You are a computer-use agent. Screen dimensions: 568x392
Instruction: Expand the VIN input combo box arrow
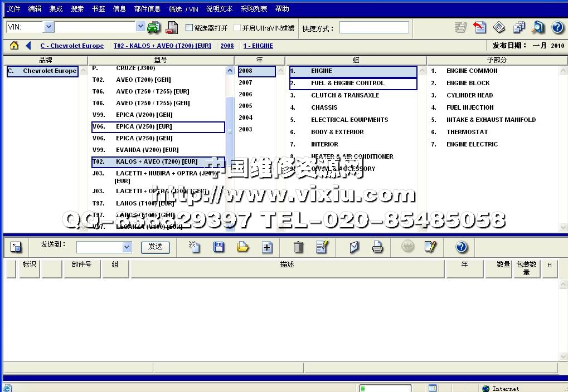click(x=140, y=27)
